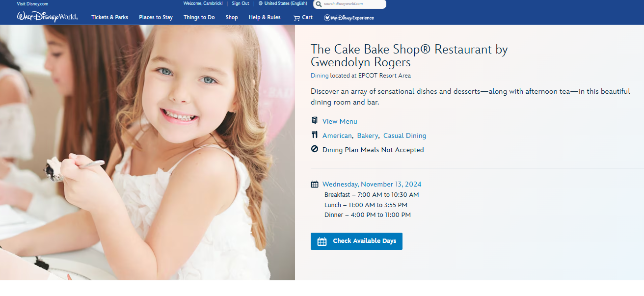Click the globe icon for language
The image size is (644, 296).
click(261, 3)
